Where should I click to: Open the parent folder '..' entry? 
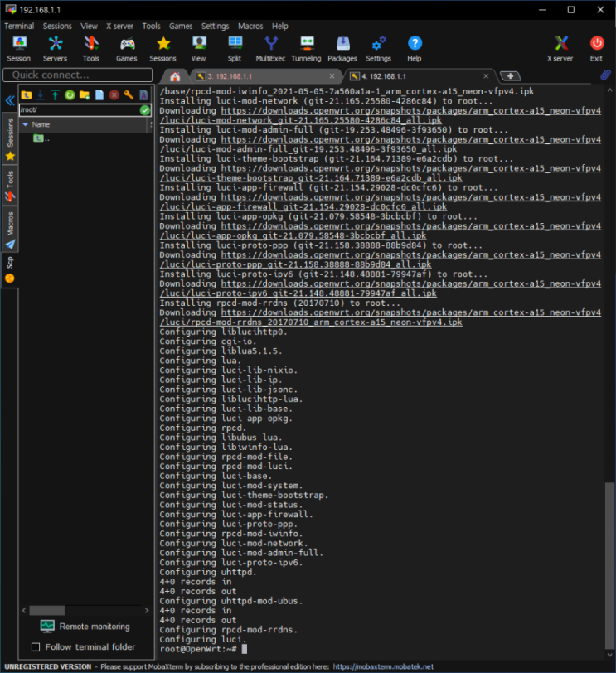pyautogui.click(x=40, y=138)
